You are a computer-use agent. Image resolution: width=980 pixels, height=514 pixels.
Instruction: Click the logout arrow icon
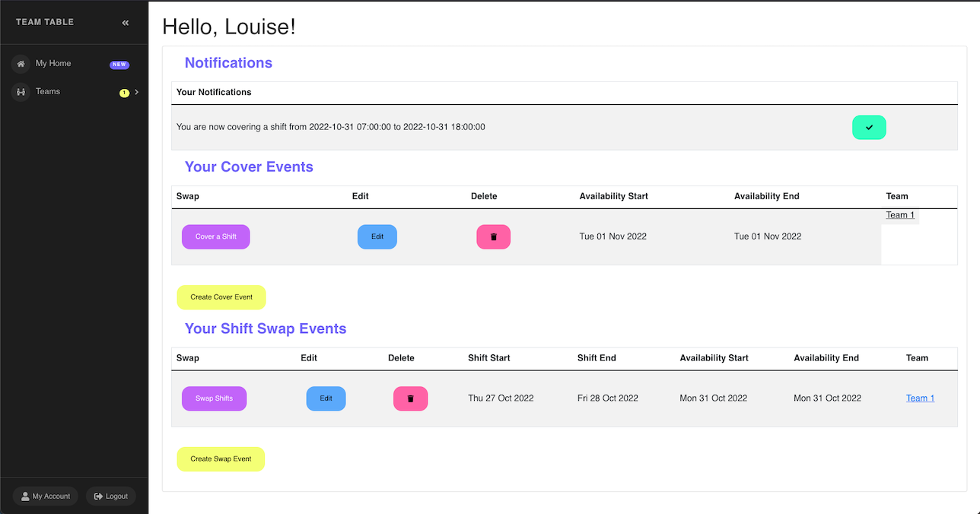[x=98, y=497]
